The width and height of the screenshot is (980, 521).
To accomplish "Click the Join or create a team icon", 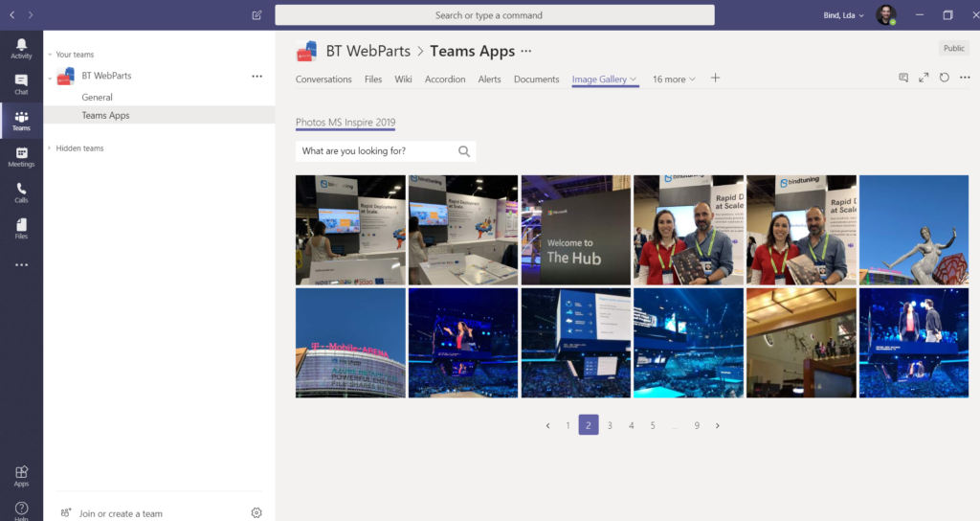I will 66,513.
